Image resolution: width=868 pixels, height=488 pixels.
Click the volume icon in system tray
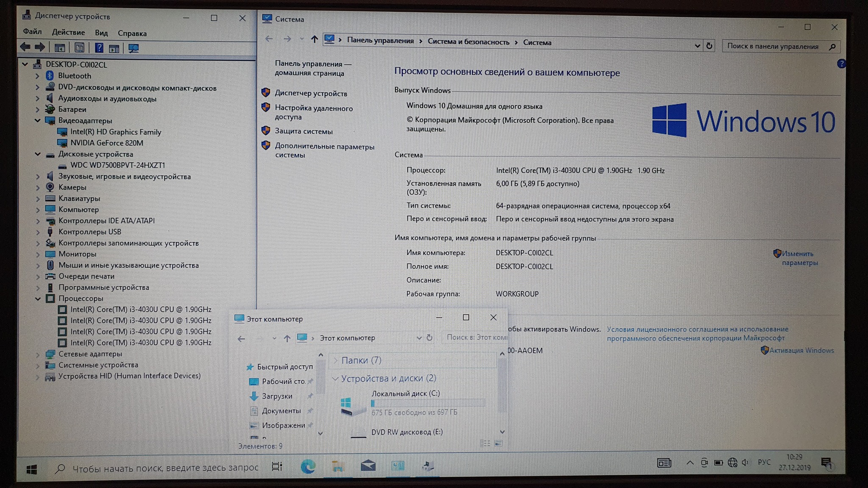(745, 463)
